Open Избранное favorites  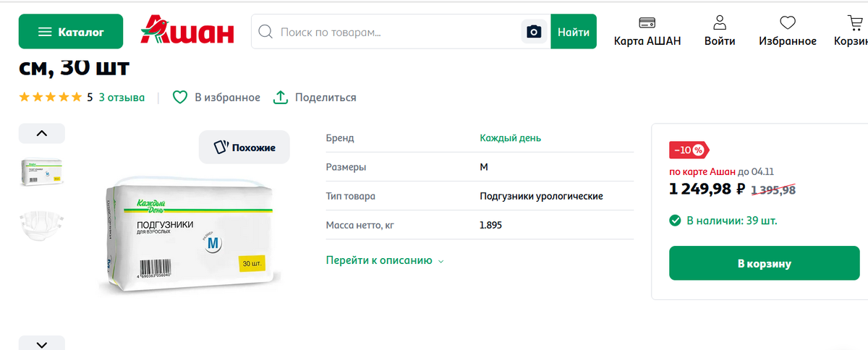788,32
